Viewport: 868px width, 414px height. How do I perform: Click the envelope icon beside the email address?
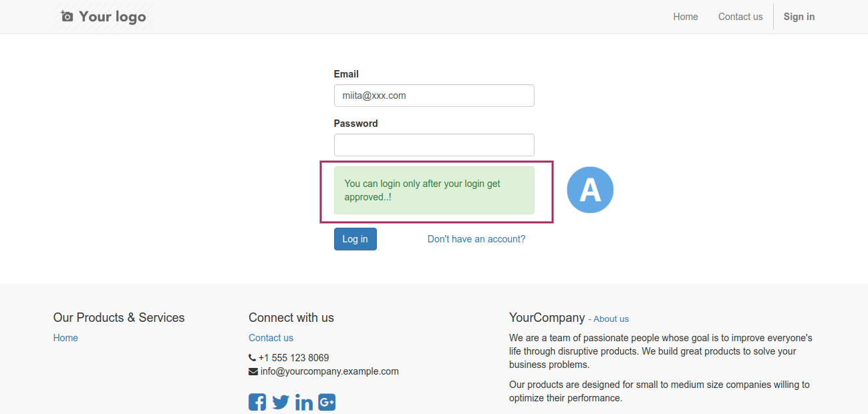point(253,371)
